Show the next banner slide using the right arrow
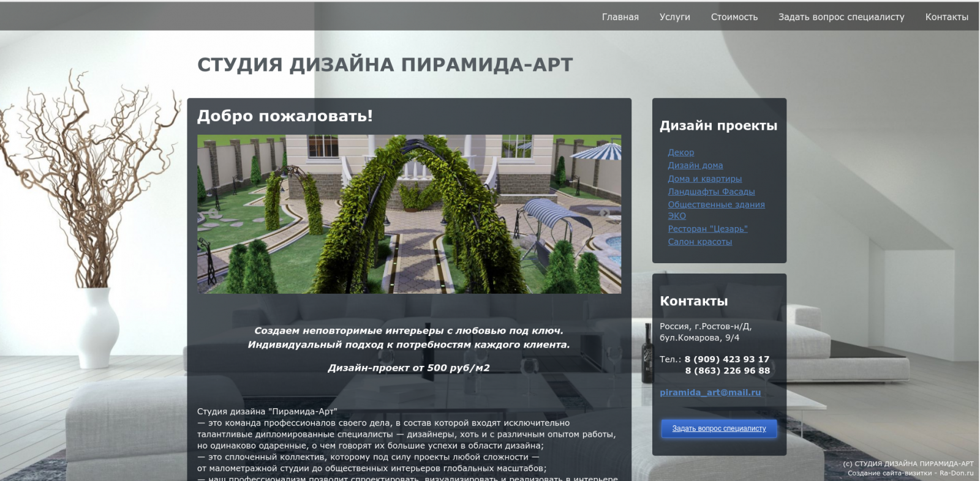The image size is (980, 481). [605, 214]
